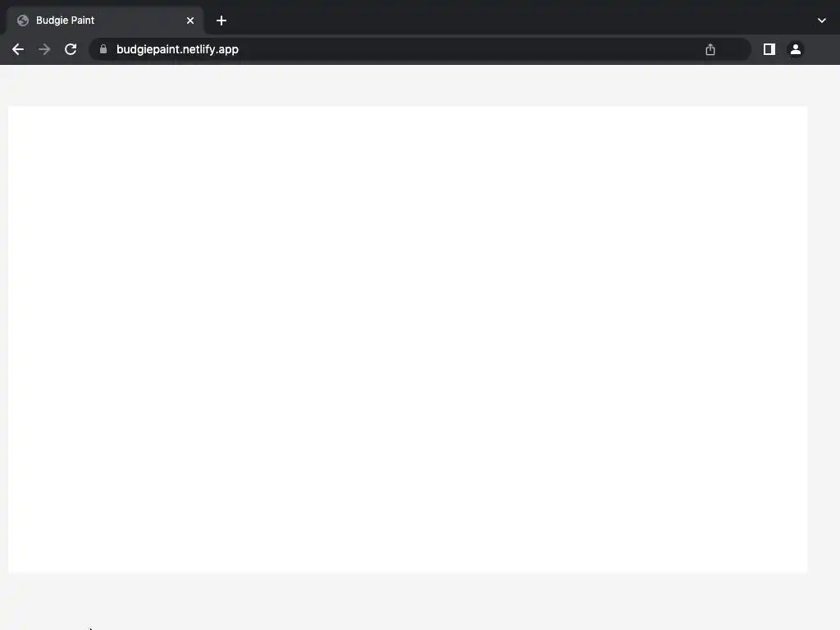Share this page via share icon

(710, 49)
